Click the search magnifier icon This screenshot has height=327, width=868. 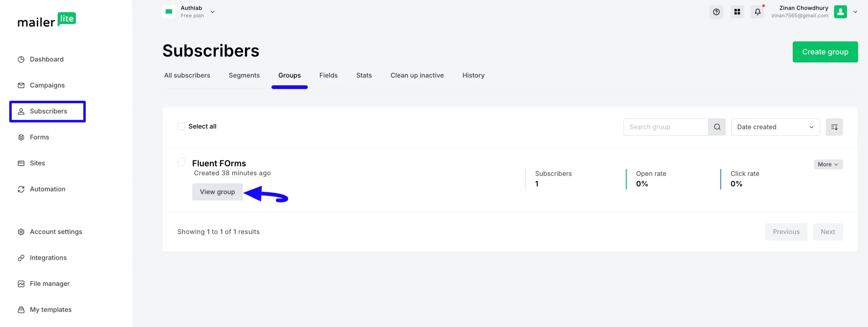(717, 127)
